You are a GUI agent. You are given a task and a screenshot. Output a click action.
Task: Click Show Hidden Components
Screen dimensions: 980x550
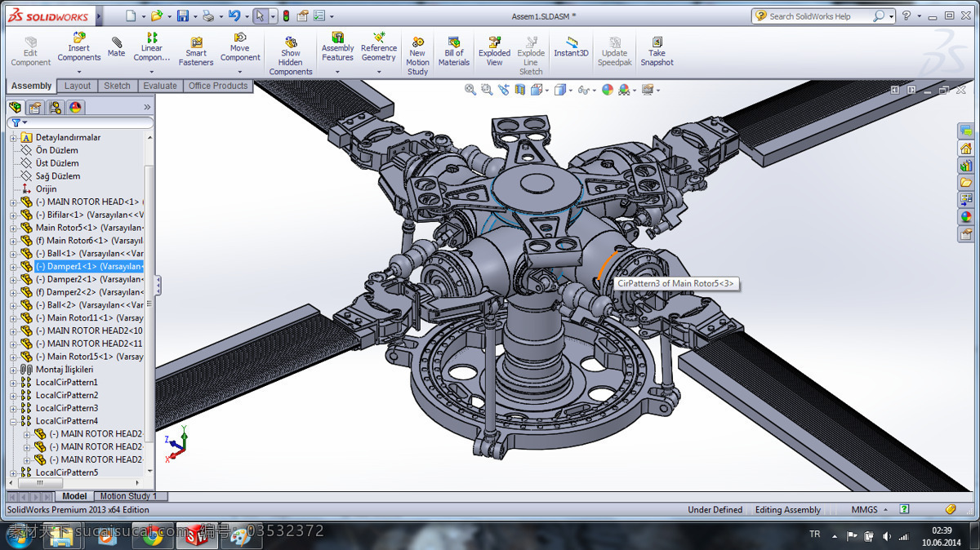[291, 55]
